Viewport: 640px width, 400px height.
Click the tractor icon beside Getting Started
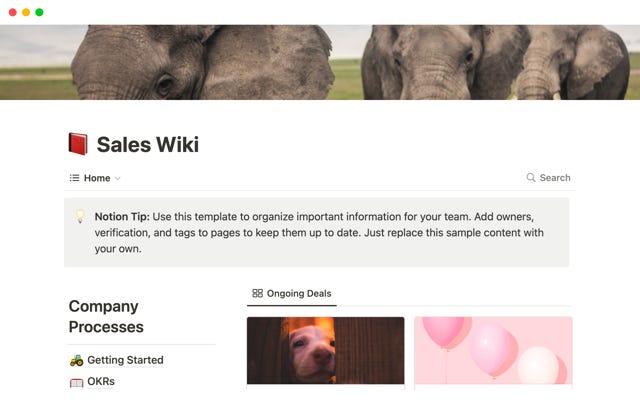(x=76, y=360)
